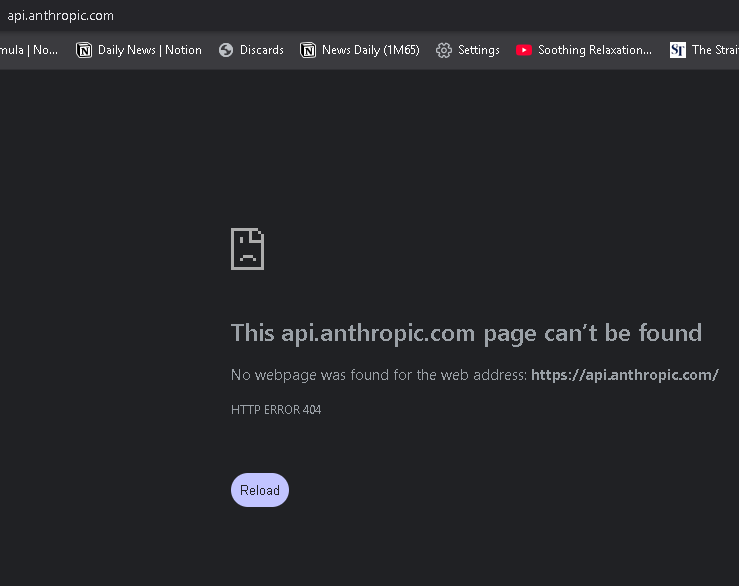Click the ST icon of Straits Times bookmark

tap(678, 50)
